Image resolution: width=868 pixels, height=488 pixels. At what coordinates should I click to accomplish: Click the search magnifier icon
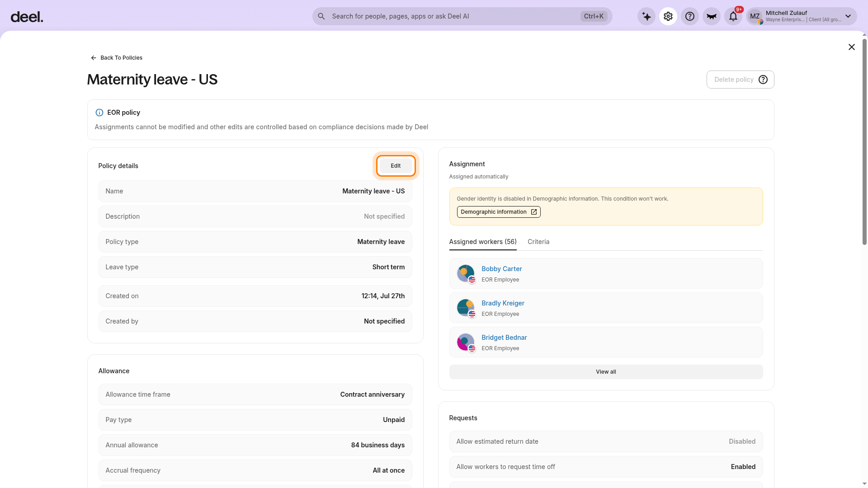[321, 16]
